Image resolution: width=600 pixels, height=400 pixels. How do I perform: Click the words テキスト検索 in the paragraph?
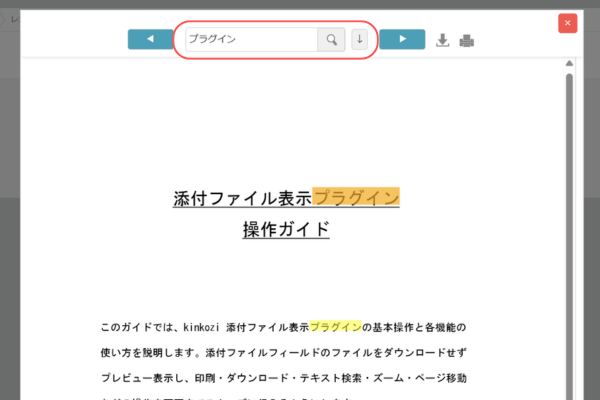coord(331,378)
